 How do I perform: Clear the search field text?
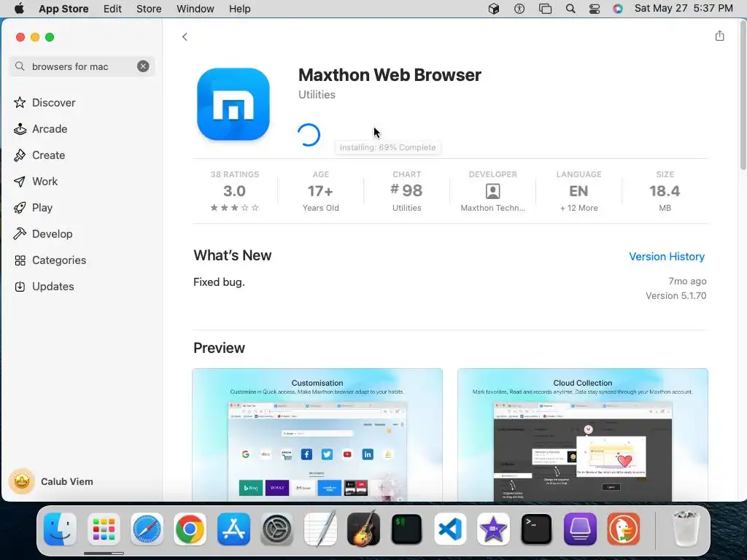[x=143, y=66]
